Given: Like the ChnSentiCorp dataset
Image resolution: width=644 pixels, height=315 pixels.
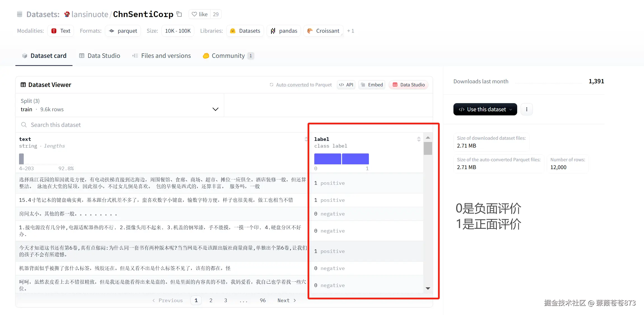Looking at the screenshot, I should pyautogui.click(x=200, y=14).
